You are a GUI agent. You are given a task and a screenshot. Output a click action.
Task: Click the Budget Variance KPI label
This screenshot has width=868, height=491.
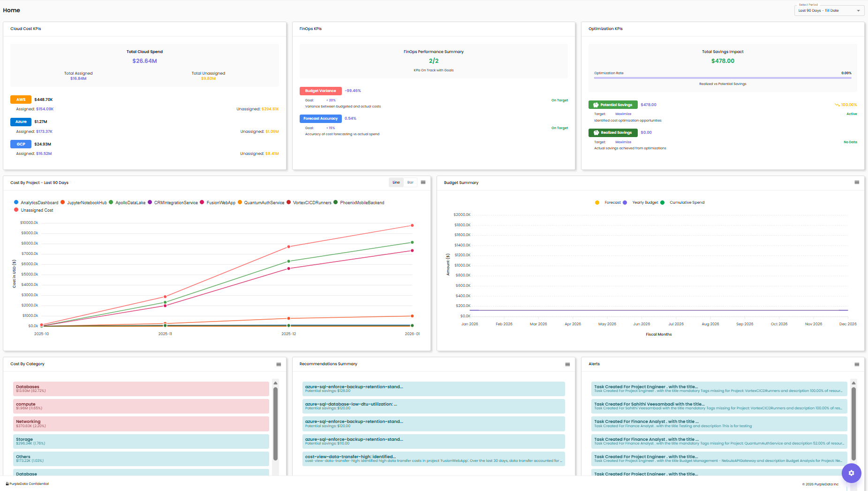pos(320,91)
